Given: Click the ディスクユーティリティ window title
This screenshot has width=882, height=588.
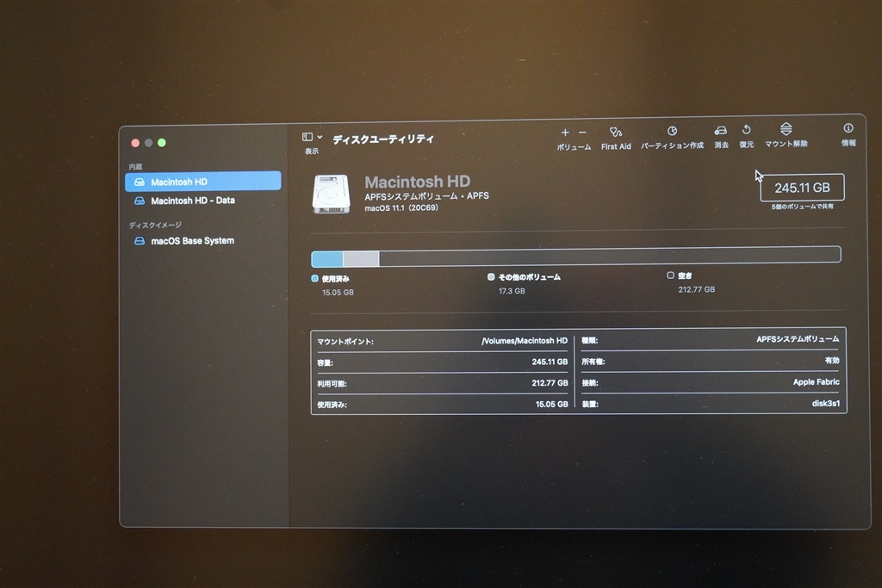Looking at the screenshot, I should (383, 139).
